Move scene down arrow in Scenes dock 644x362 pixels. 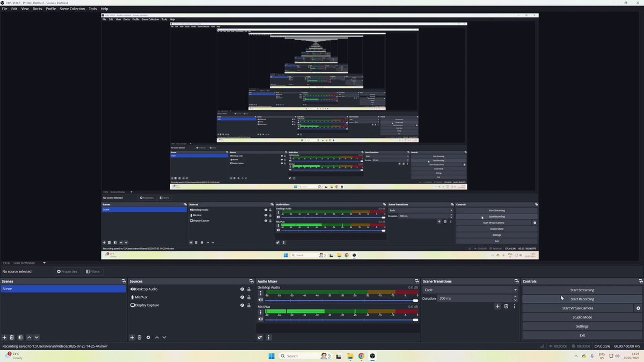click(x=36, y=337)
